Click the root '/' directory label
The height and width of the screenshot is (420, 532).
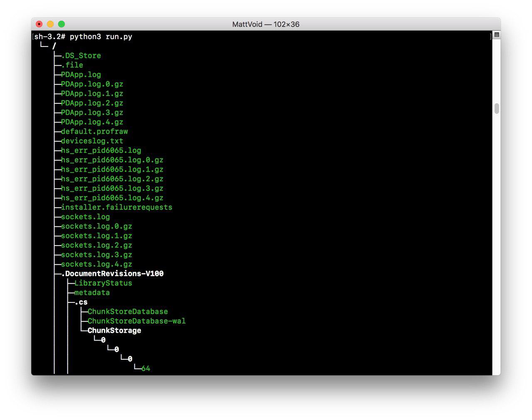[x=54, y=46]
